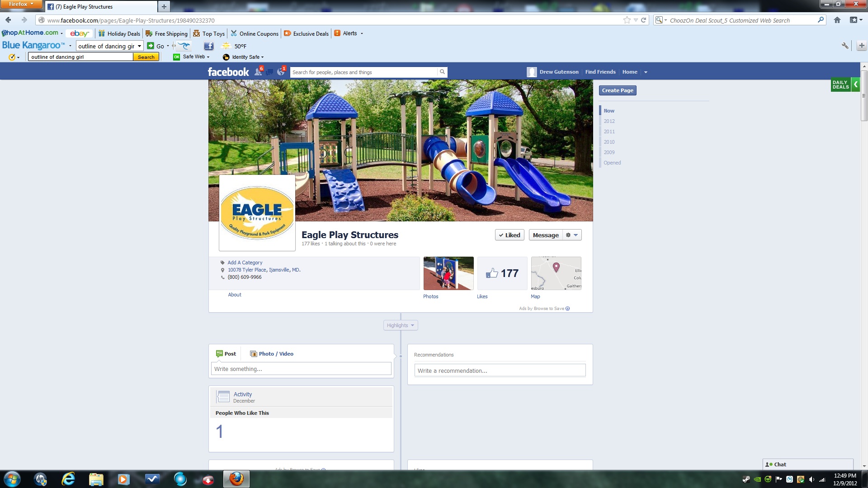This screenshot has width=868, height=488.
Task: Open the notifications globe icon
Action: click(281, 71)
